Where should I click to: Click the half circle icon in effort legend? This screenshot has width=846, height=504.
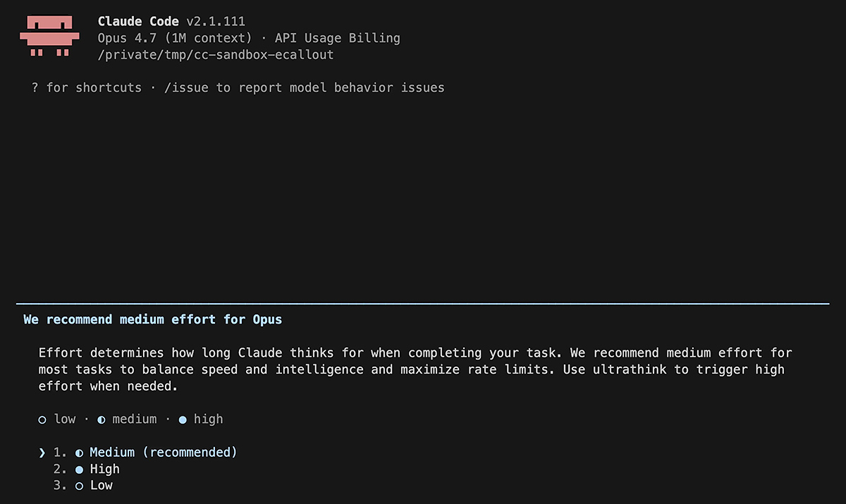[x=102, y=419]
